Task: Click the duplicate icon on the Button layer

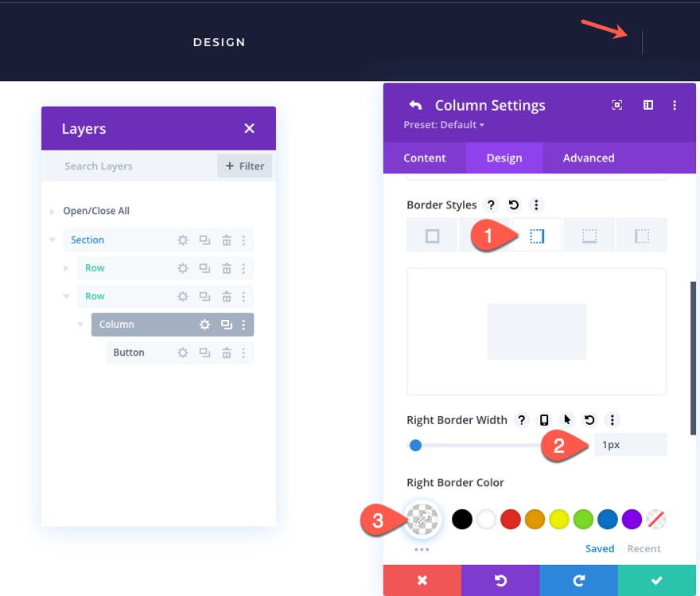Action: point(205,352)
